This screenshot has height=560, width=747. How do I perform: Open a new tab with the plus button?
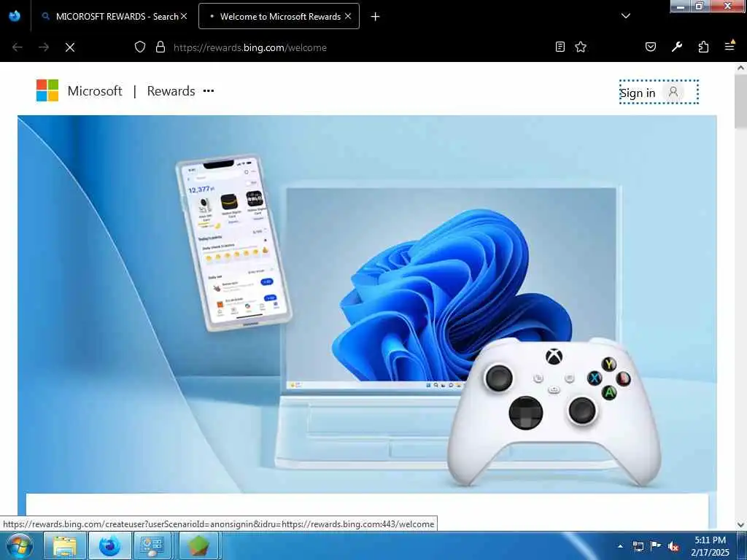pyautogui.click(x=376, y=17)
